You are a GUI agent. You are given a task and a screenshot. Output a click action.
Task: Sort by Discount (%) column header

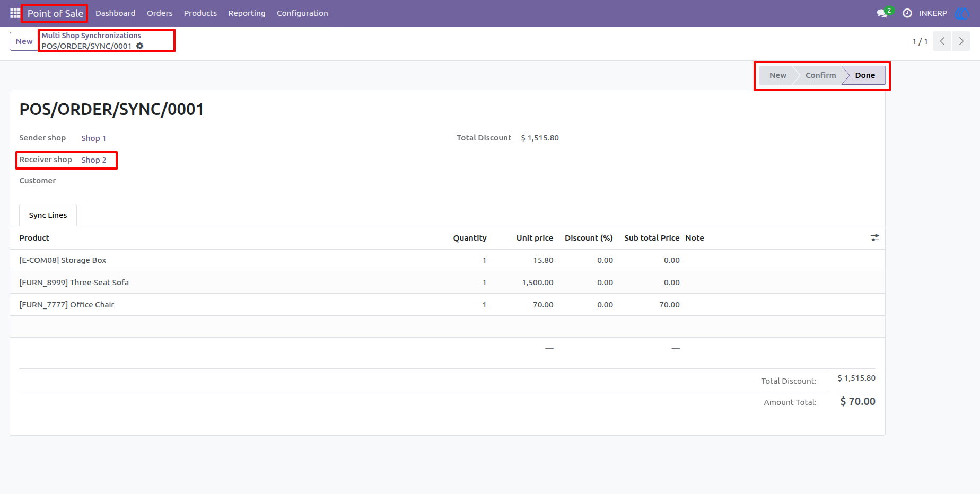tap(589, 238)
